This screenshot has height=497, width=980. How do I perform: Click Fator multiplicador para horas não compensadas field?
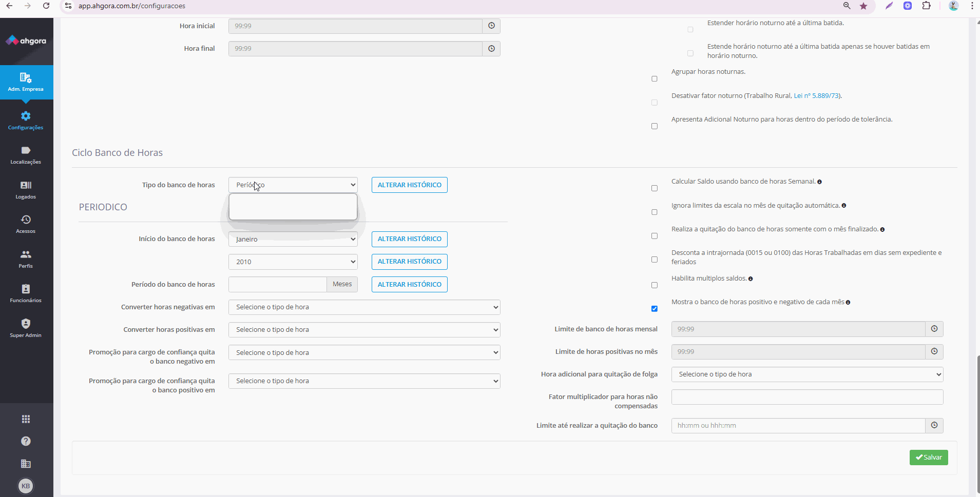pyautogui.click(x=807, y=397)
